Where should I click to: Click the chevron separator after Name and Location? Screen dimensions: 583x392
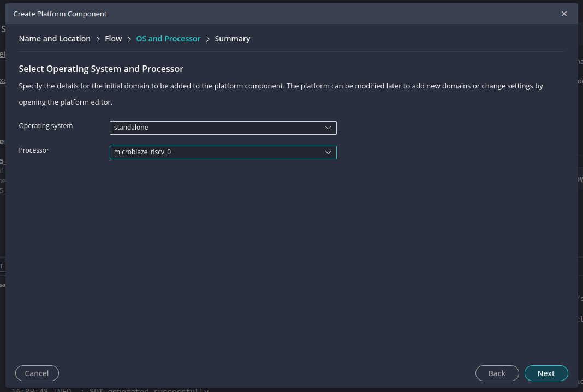[x=98, y=39]
